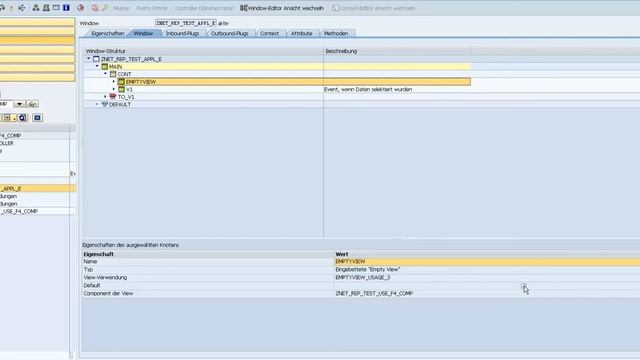
Task: Select the CONT container icon
Action: pos(113,74)
